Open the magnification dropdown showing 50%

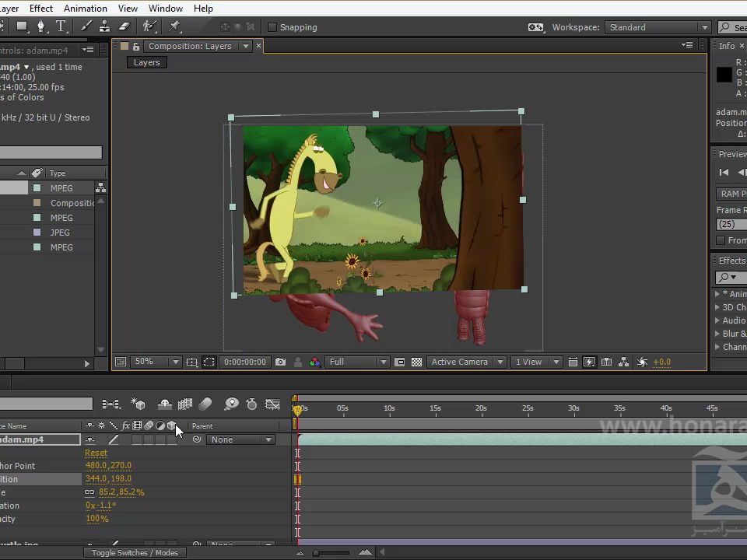tap(156, 362)
